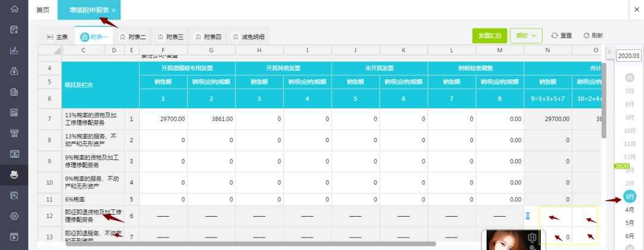Viewport: 644px width, 250px height.
Task: Select 4月 in the month timeline
Action: coord(629,210)
